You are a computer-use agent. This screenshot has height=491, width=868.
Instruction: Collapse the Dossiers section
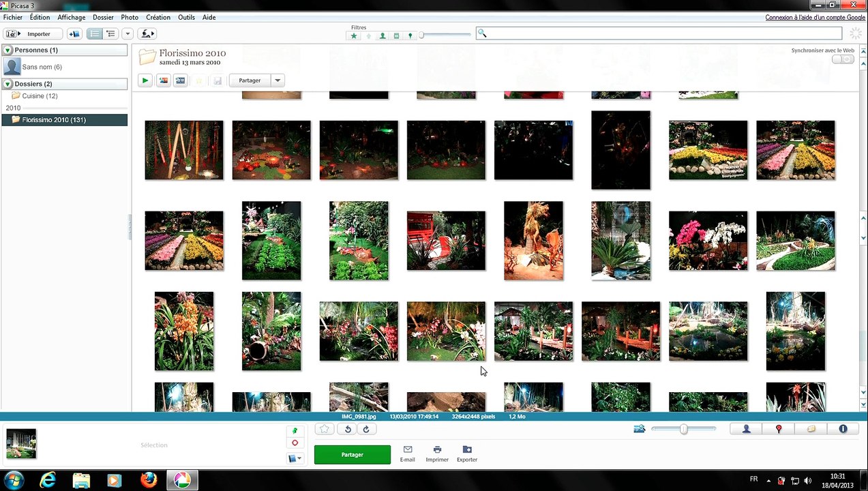pyautogui.click(x=8, y=84)
